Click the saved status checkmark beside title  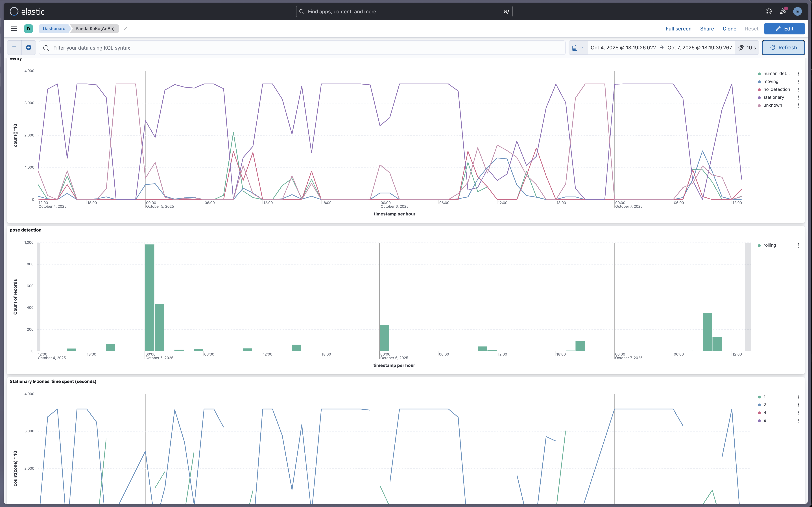[x=125, y=28]
